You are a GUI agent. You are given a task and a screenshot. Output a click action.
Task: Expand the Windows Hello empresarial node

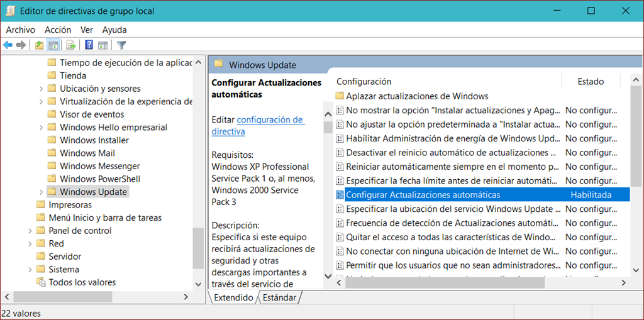pos(41,128)
